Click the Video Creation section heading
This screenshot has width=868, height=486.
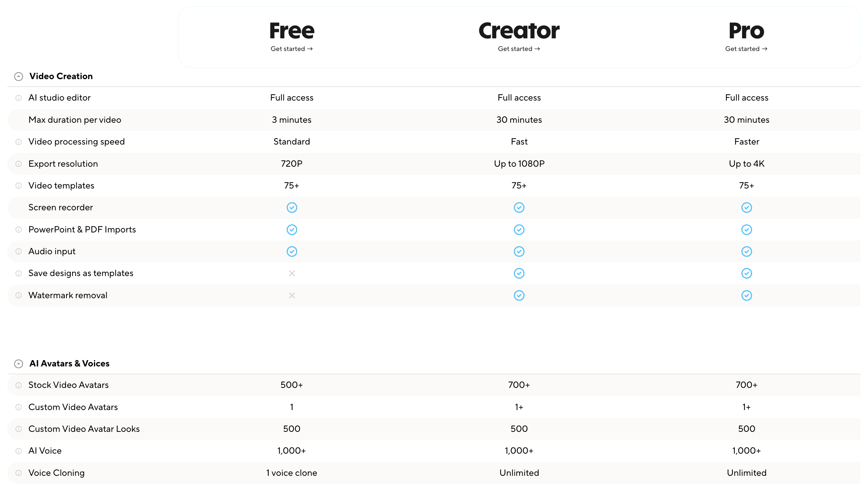pos(61,76)
